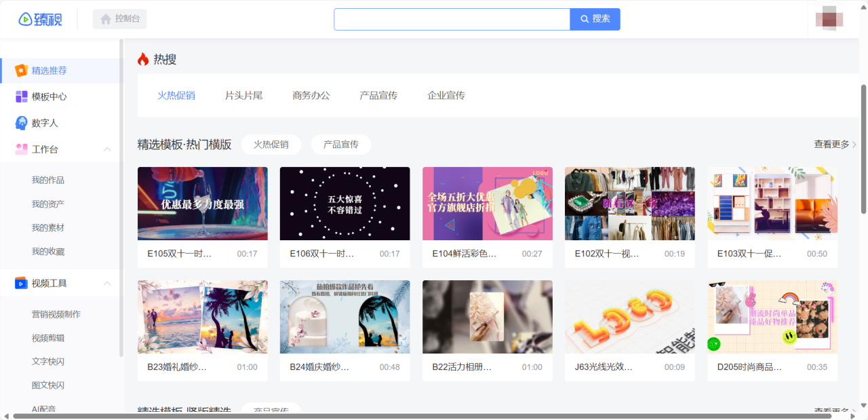Image resolution: width=868 pixels, height=420 pixels.
Task: Collapse the 视频工具 section chevron
Action: coord(107,284)
